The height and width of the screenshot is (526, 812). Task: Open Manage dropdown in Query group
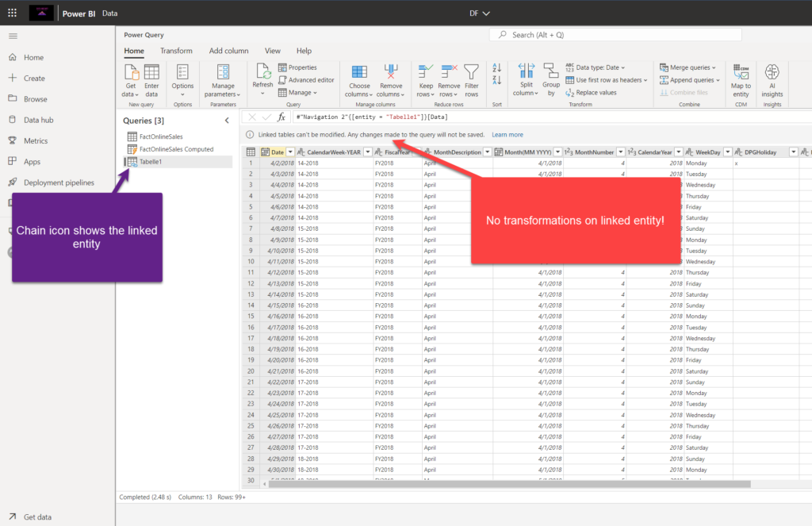[297, 93]
